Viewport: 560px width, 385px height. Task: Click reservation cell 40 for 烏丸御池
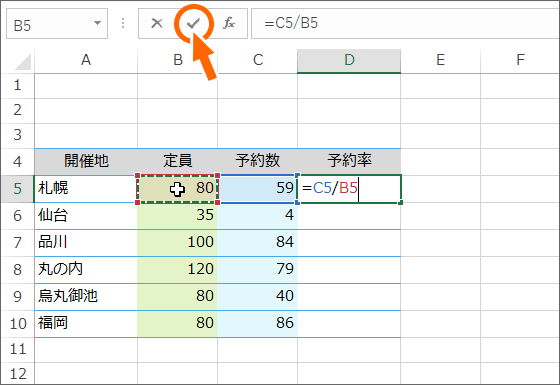pyautogui.click(x=258, y=297)
